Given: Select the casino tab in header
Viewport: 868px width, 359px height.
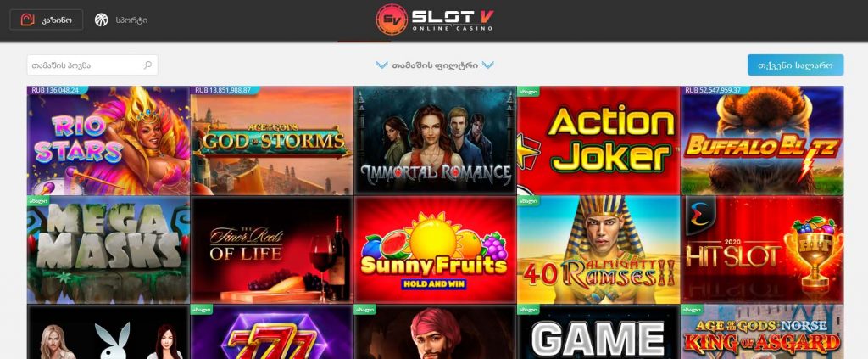Looking at the screenshot, I should click(47, 20).
